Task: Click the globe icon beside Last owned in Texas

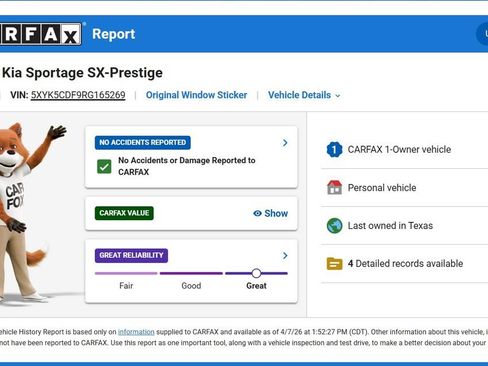Action: point(334,226)
